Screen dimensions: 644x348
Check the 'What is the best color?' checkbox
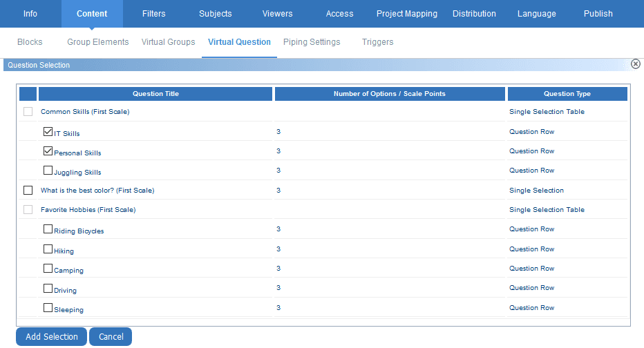(x=28, y=190)
